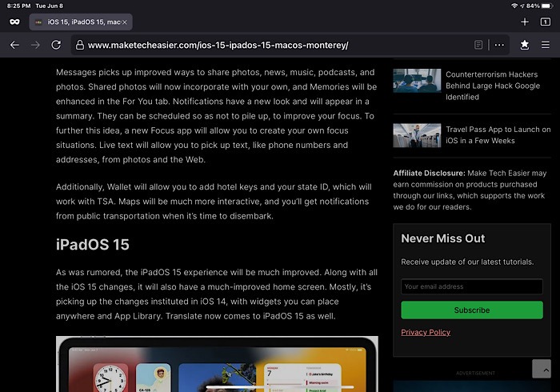The width and height of the screenshot is (560, 392).
Task: Open the tab counter overview
Action: (545, 22)
